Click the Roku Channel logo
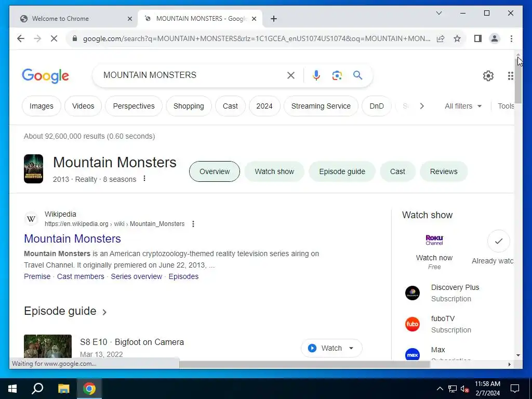The width and height of the screenshot is (532, 399). click(x=434, y=240)
